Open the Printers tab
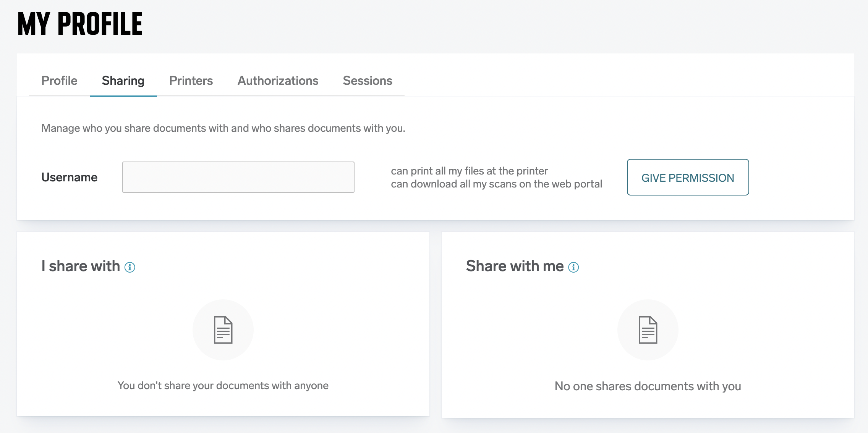868x433 pixels. tap(191, 81)
